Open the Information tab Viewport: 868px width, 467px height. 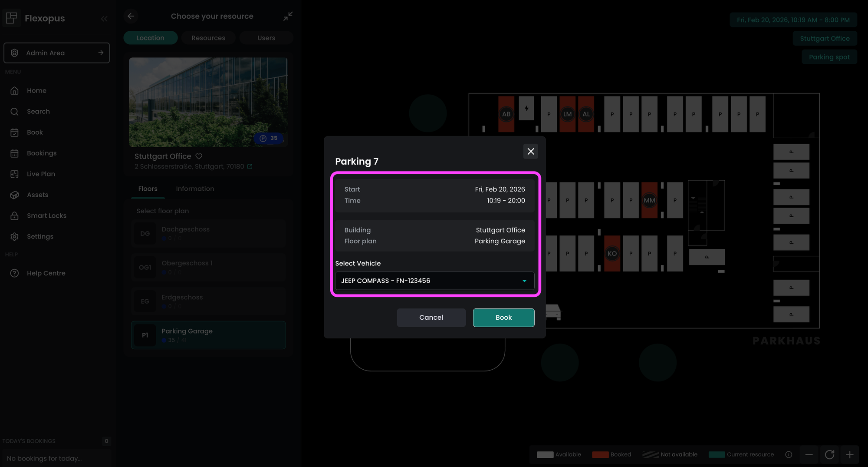coord(195,189)
